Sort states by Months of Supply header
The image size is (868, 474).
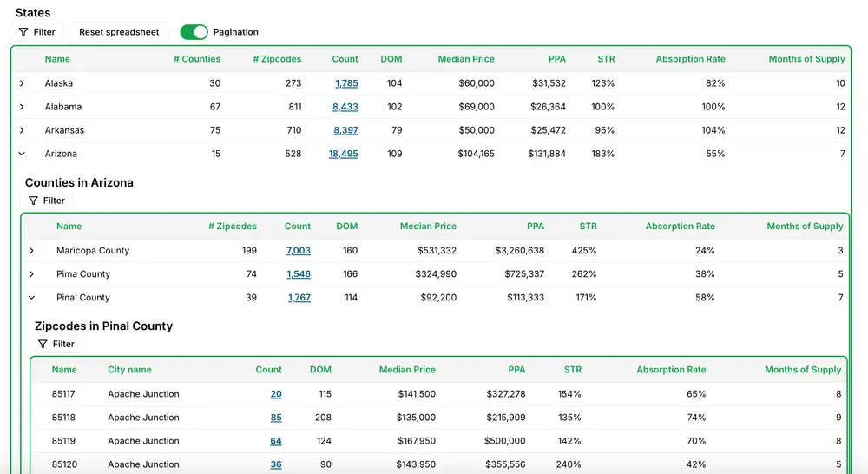806,59
